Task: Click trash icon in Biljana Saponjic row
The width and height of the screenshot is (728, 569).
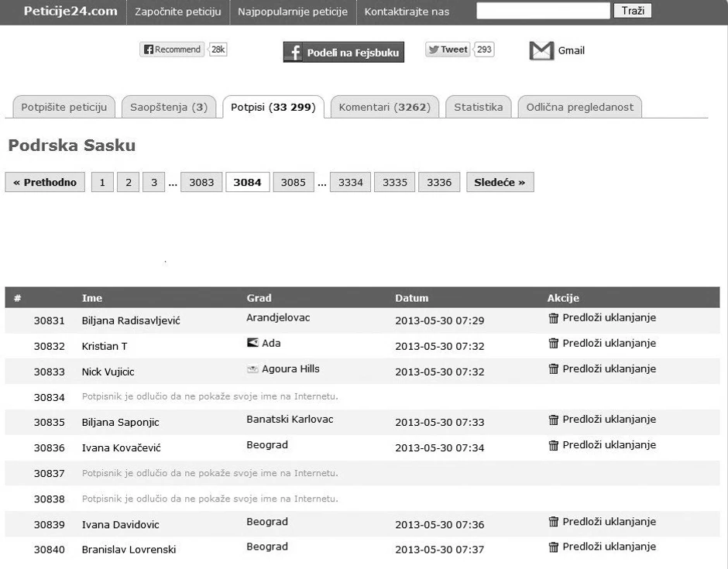Action: (554, 420)
